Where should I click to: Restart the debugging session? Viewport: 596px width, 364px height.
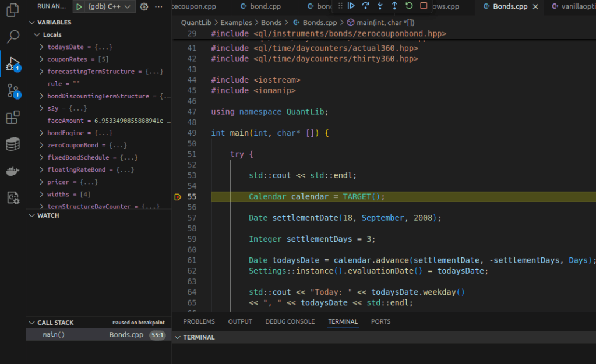(409, 6)
